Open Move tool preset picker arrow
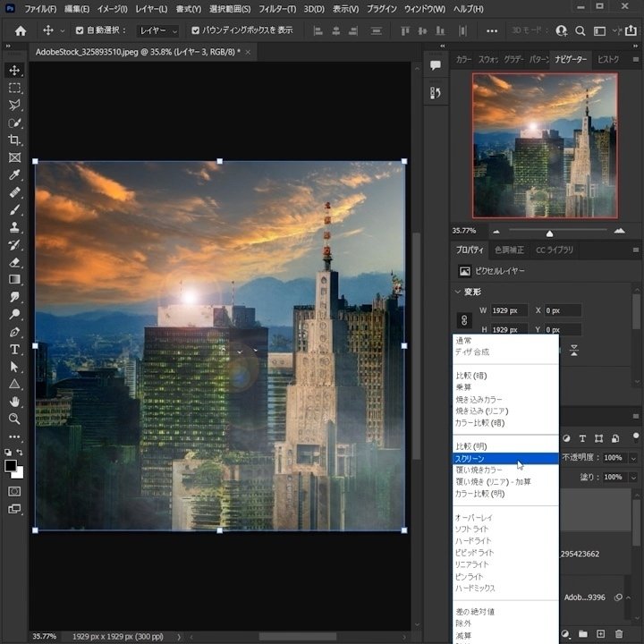The image size is (644, 644). pyautogui.click(x=63, y=30)
